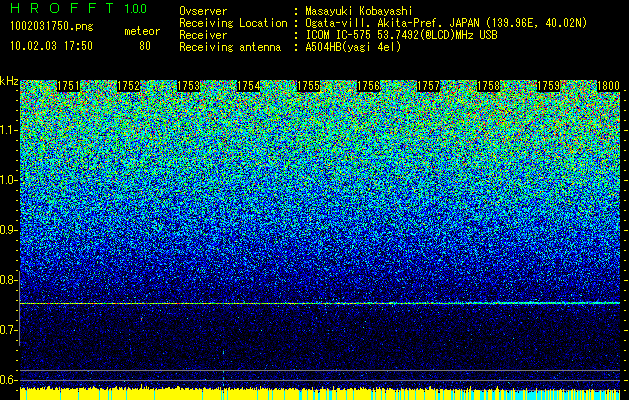Click the A504HB(yagi 4el) antenna text
The height and width of the screenshot is (400, 629).
click(x=353, y=47)
